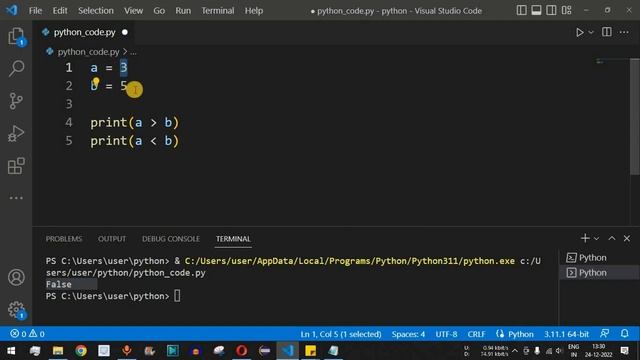
Task: Open run options dropdown arrow
Action: pyautogui.click(x=591, y=32)
